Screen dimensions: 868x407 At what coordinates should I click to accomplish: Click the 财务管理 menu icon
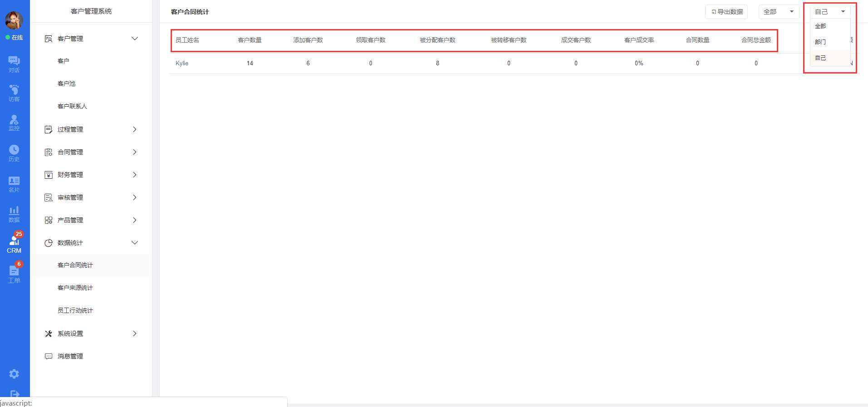pyautogui.click(x=49, y=175)
